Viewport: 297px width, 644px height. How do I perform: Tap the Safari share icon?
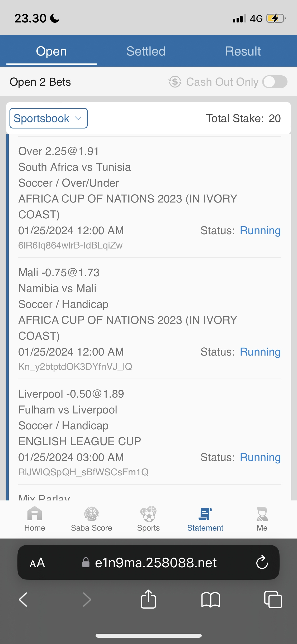tap(148, 599)
